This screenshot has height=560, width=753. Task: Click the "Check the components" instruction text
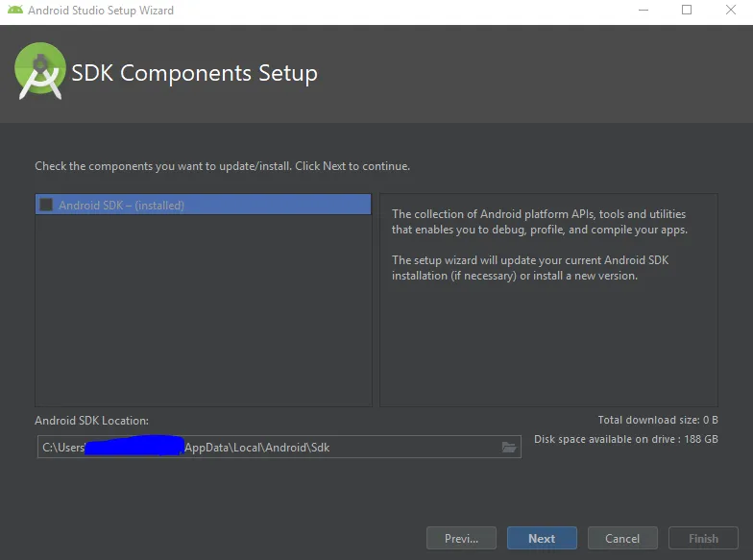click(222, 166)
